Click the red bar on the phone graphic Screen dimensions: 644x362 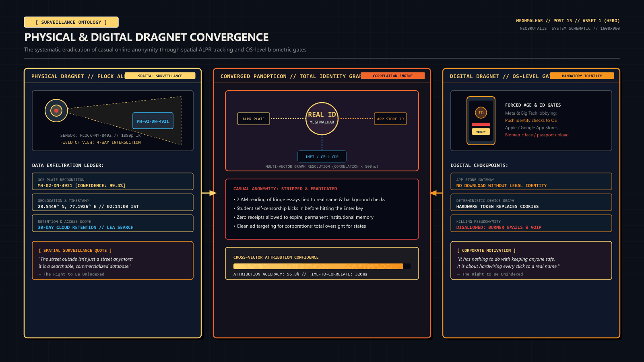(481, 124)
